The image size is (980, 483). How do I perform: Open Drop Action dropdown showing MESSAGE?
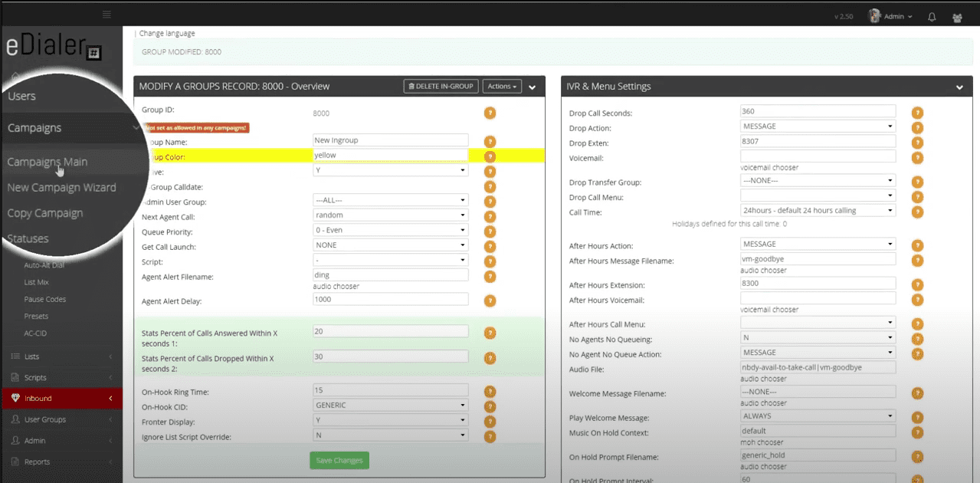818,126
